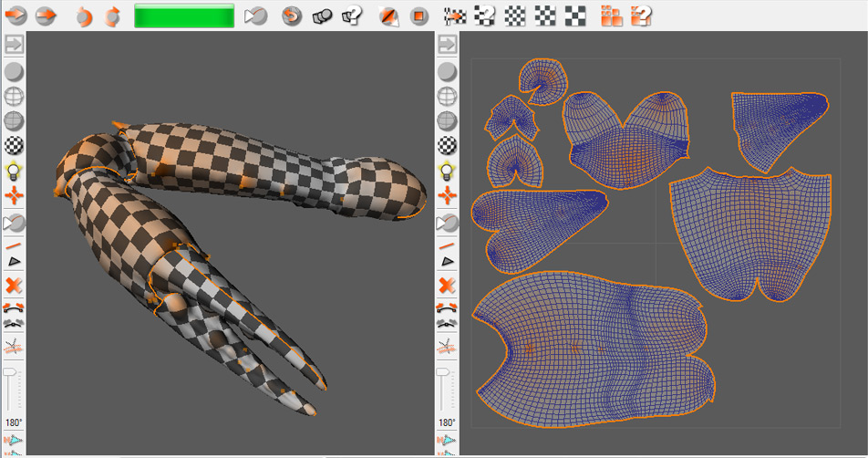This screenshot has width=868, height=458.
Task: Select black triangle face tool in UV view
Action: point(448,262)
